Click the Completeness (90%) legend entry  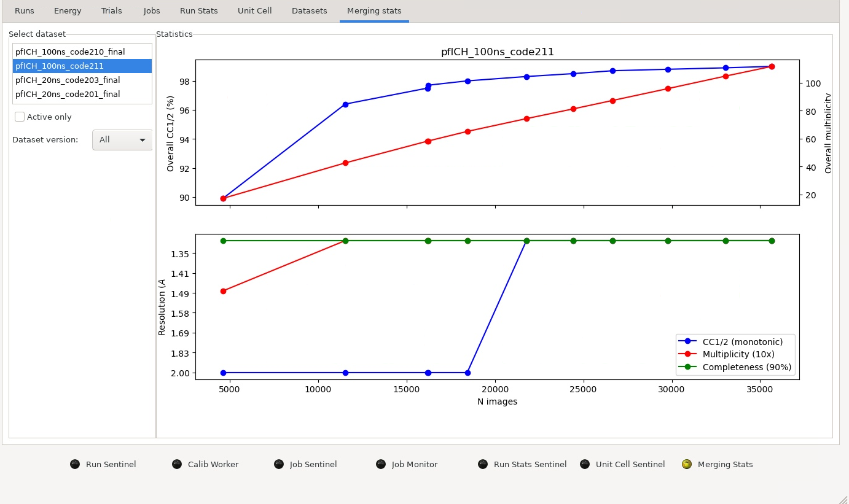point(735,367)
